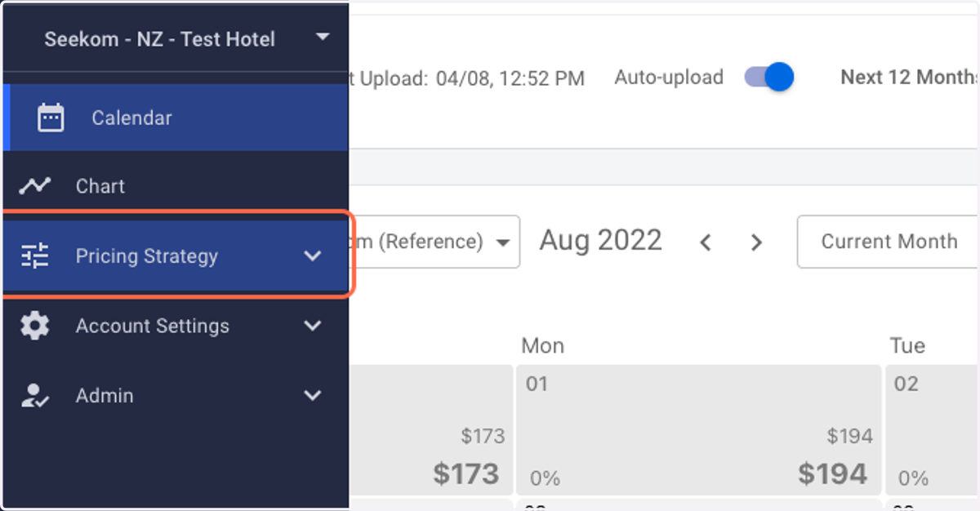Open the Chart menu item
Viewport: 980px width, 511px height.
click(x=176, y=186)
